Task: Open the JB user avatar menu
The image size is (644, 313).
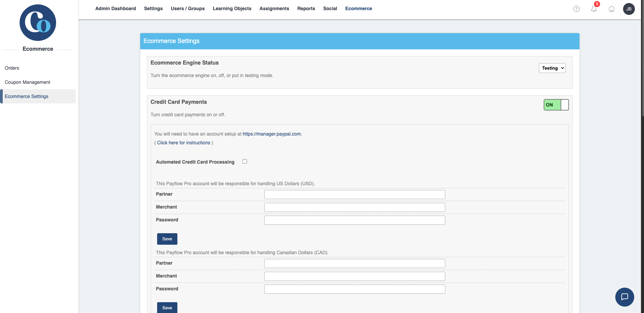Action: [x=629, y=9]
